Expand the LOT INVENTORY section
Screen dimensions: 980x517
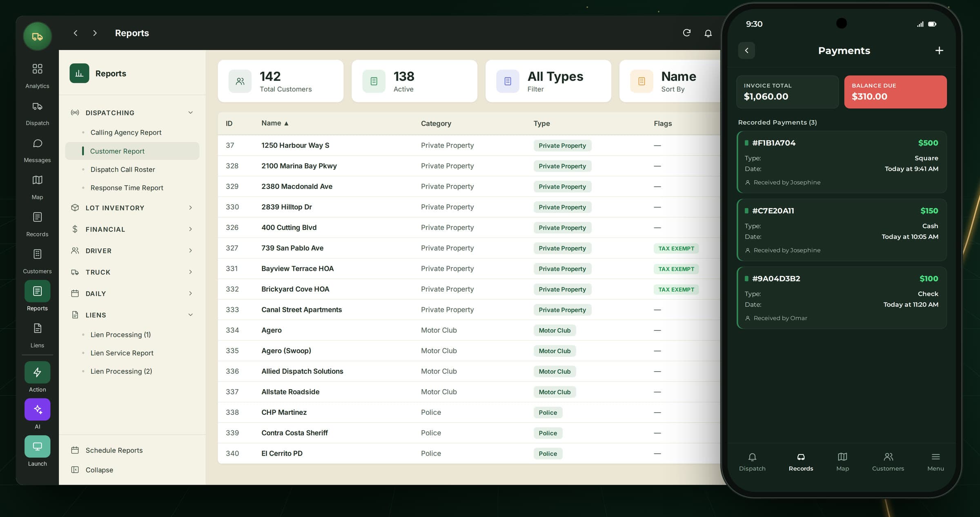pos(132,208)
